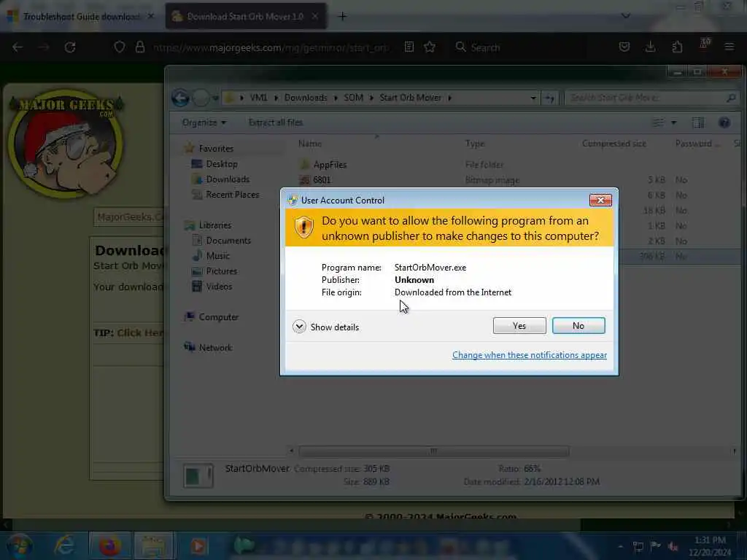Click SOM in Explorer address breadcrumb

354,98
